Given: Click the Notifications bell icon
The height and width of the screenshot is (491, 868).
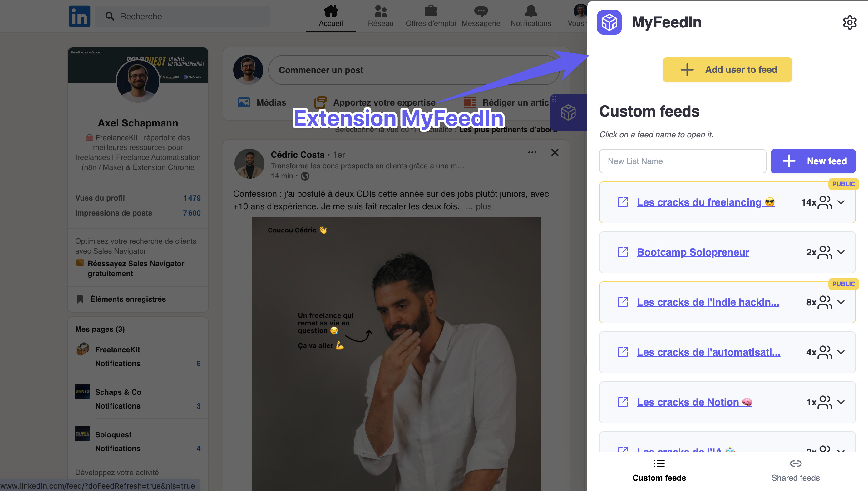Looking at the screenshot, I should click(x=530, y=12).
